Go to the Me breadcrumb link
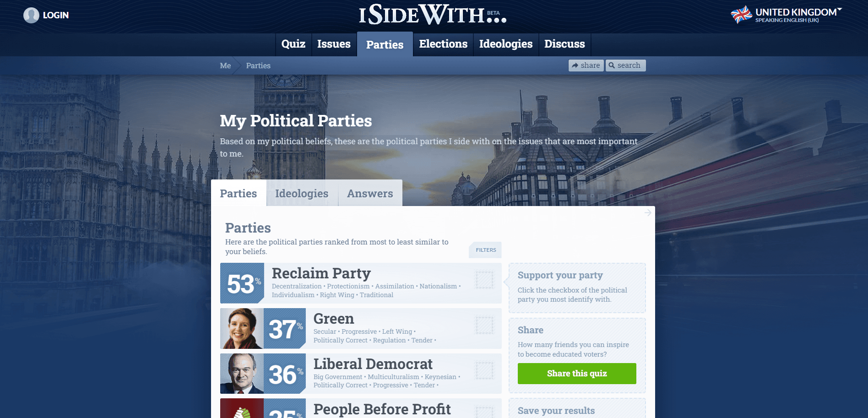Screen dimensions: 868x418 coord(225,65)
